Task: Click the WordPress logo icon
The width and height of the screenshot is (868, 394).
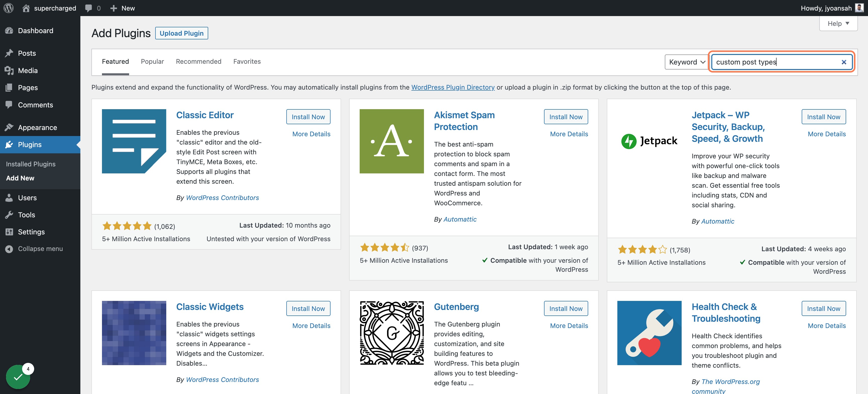Action: point(9,8)
